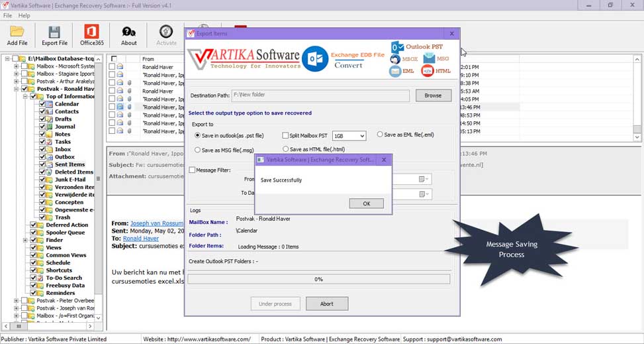
Task: Collapse the Postvak - Ronald Haver node
Action: click(16, 89)
